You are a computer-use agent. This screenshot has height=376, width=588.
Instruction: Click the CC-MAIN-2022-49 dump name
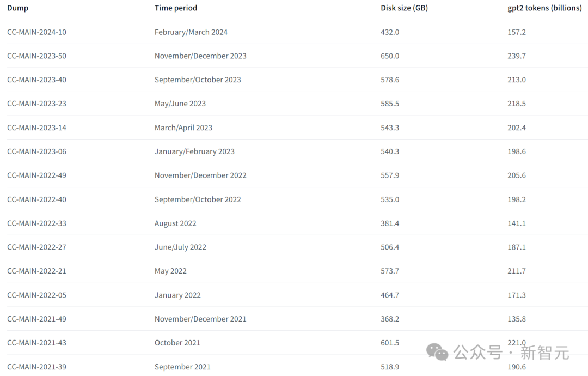pos(37,175)
